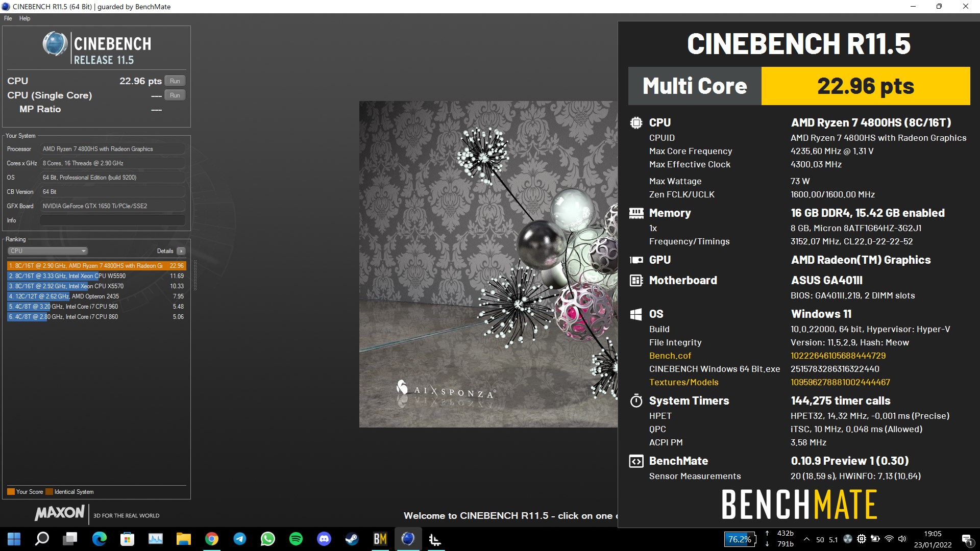Select ranking entry AMD Ryzen 7 4800HS

(x=96, y=266)
